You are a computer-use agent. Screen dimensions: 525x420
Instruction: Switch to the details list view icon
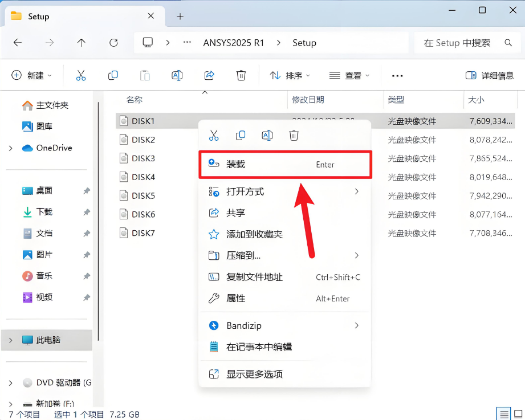click(x=503, y=414)
